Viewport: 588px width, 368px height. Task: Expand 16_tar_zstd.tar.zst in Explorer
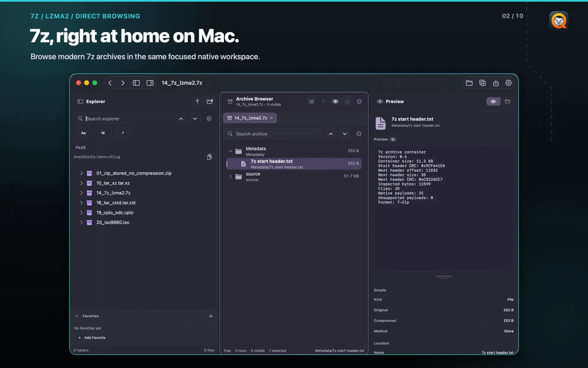click(81, 203)
